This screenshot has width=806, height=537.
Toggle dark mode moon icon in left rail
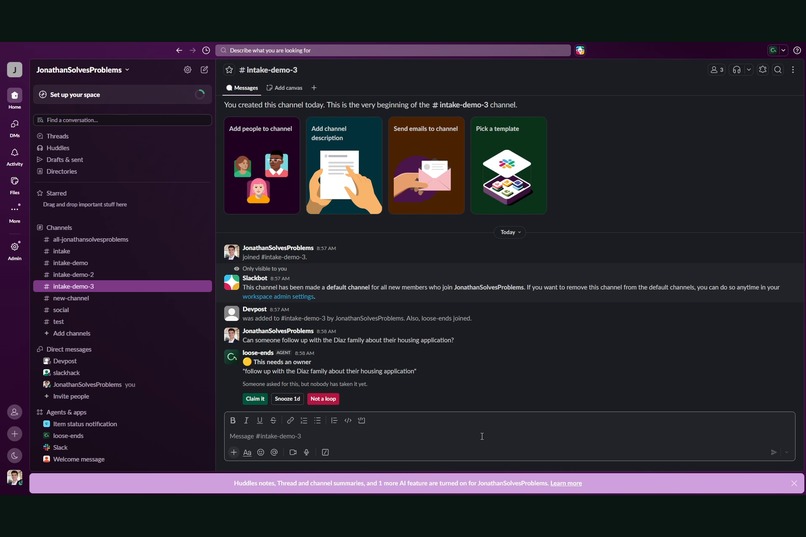pyautogui.click(x=14, y=455)
